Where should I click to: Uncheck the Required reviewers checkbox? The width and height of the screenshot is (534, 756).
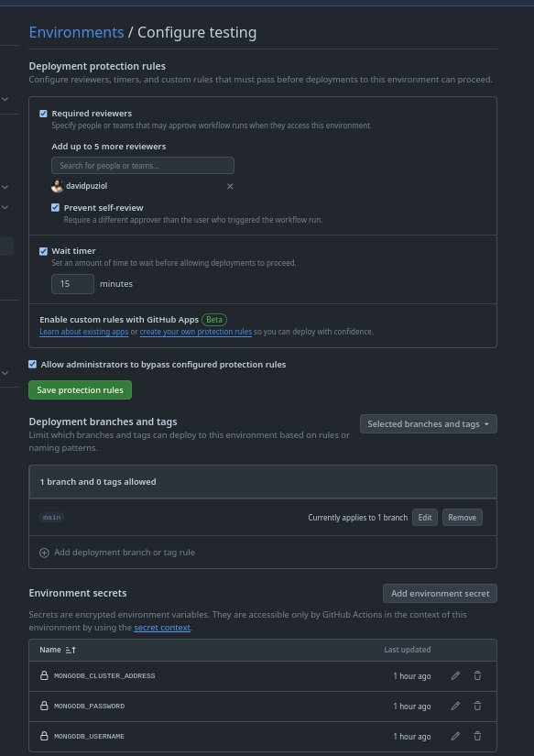click(x=43, y=113)
